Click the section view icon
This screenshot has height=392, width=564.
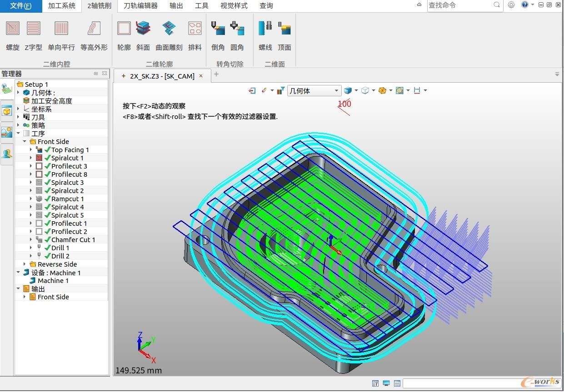click(x=399, y=91)
